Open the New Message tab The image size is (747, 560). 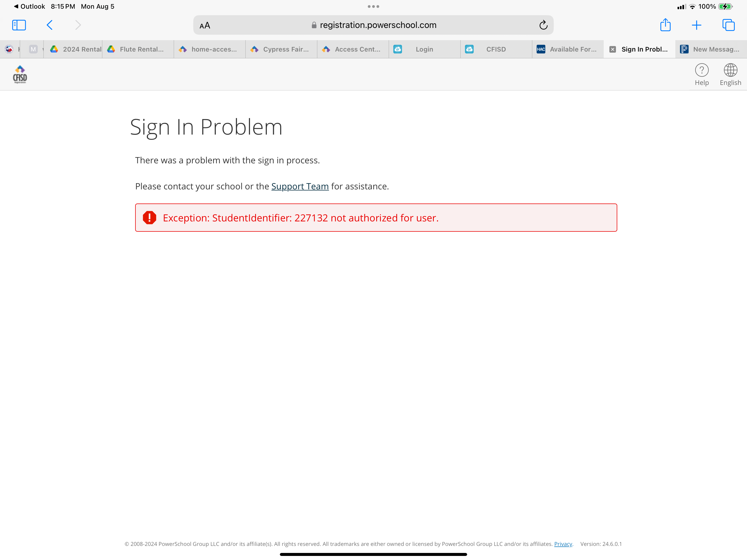point(711,49)
